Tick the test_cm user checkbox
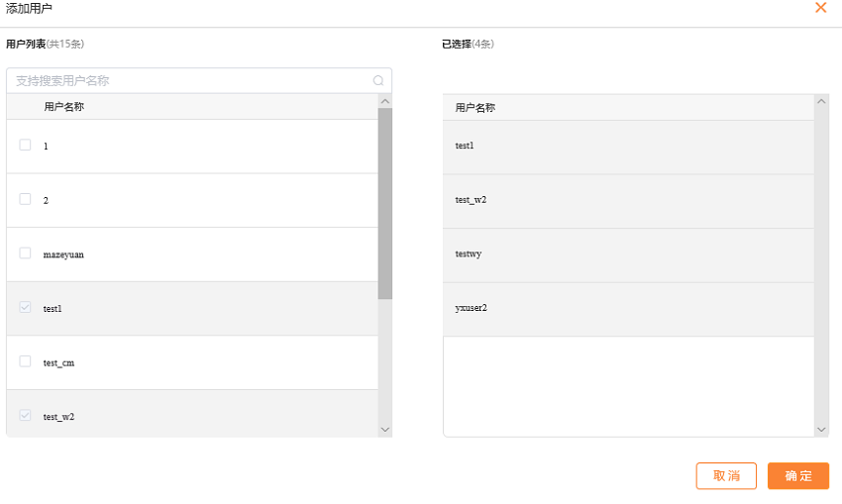 tap(25, 361)
